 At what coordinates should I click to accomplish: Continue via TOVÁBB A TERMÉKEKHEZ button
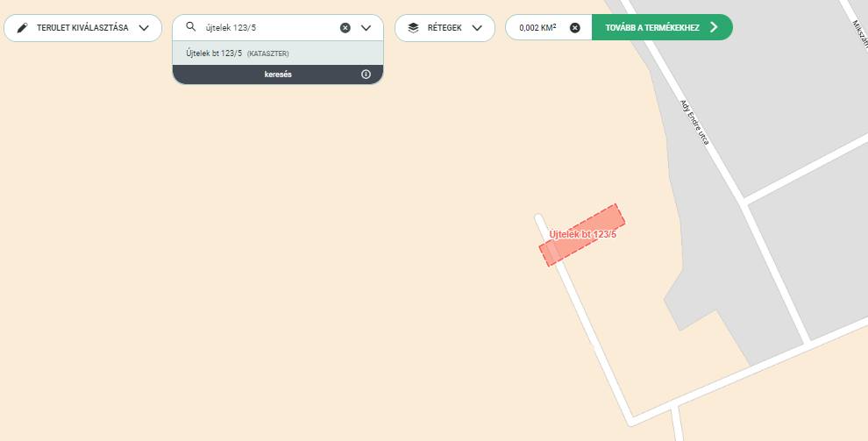(662, 27)
